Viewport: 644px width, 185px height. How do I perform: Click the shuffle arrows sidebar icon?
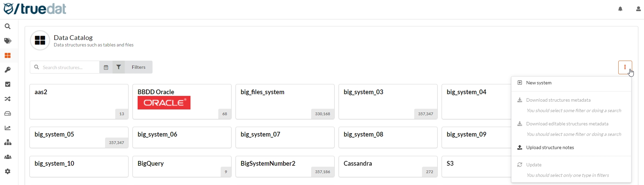click(7, 99)
